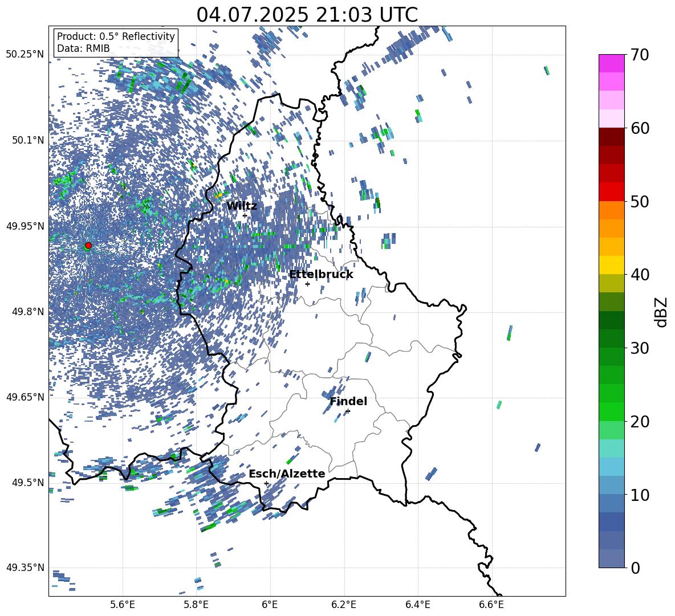The image size is (675, 616).
Task: Click the bright red swatch near 50 dBZ
Action: [612, 192]
